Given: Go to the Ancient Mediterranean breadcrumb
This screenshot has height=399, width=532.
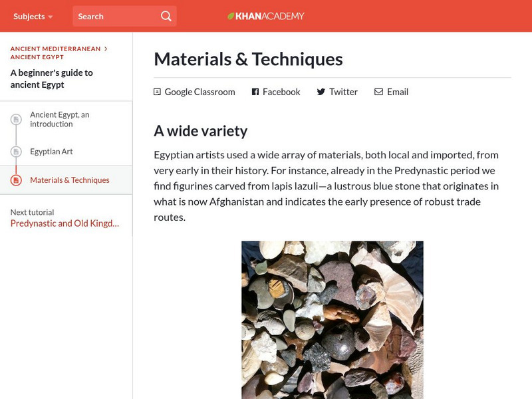Looking at the screenshot, I should pyautogui.click(x=55, y=49).
